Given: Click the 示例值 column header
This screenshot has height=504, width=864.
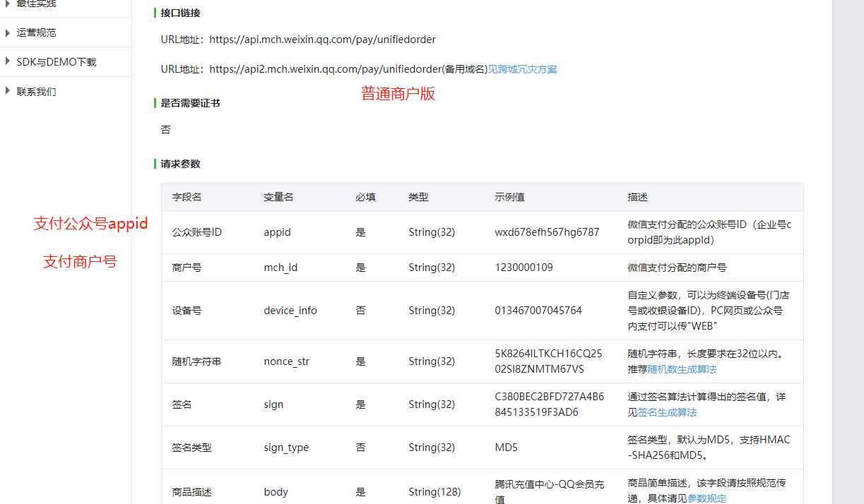Looking at the screenshot, I should coord(509,197).
